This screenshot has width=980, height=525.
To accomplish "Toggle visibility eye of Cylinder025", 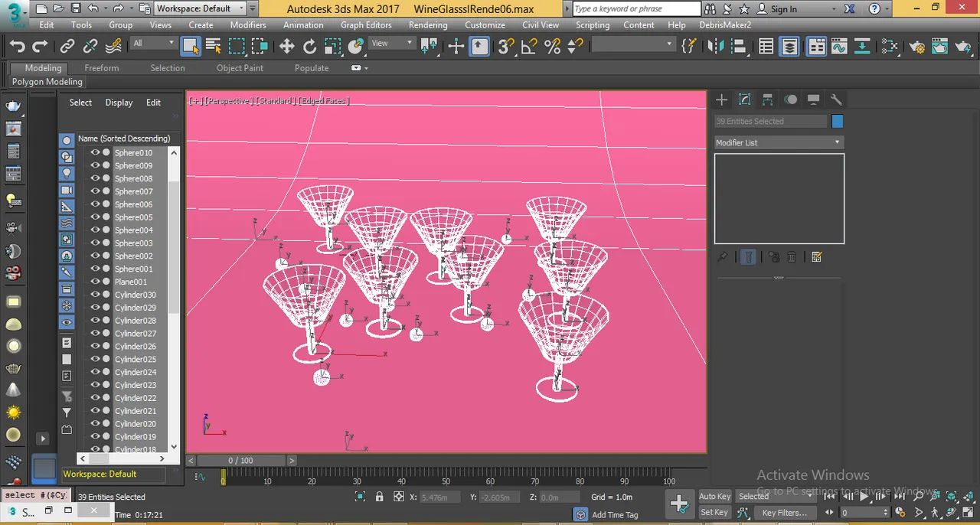I will click(x=96, y=359).
